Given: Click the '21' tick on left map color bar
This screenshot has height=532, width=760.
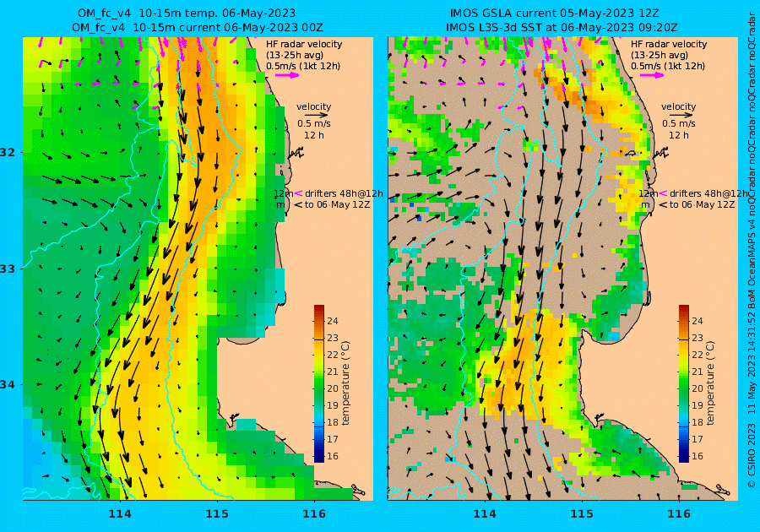Looking at the screenshot, I should click(x=333, y=372).
